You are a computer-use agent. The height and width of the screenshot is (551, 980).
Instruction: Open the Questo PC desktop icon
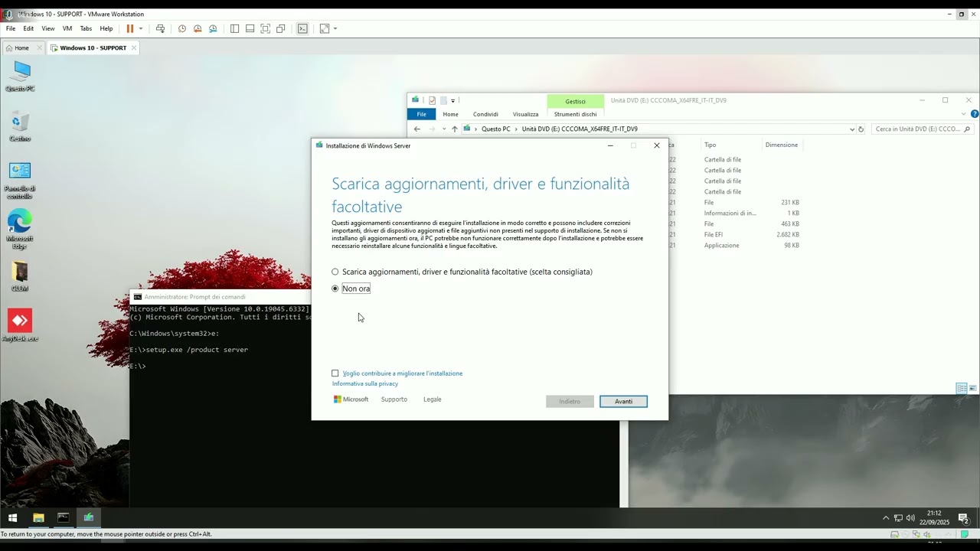[x=20, y=77]
